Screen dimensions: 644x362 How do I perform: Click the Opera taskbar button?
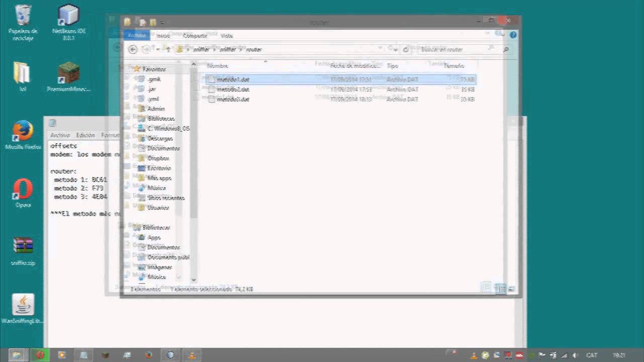(x=40, y=355)
